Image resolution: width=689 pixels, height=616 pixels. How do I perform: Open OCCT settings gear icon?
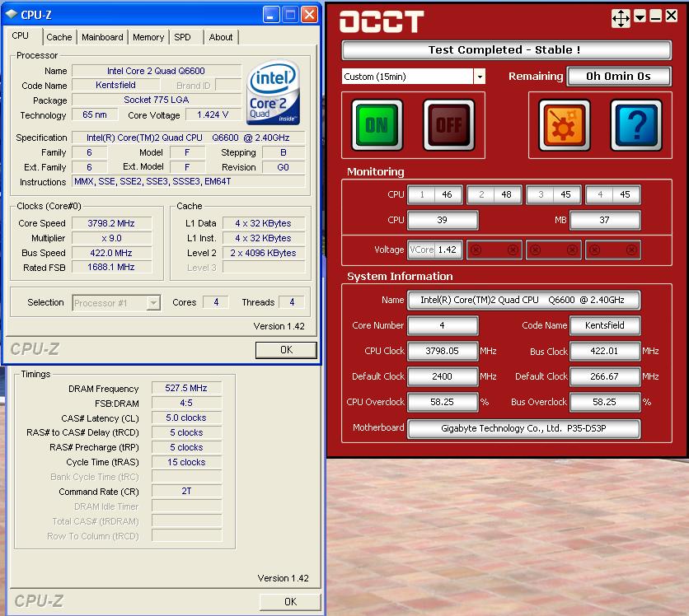click(x=565, y=125)
